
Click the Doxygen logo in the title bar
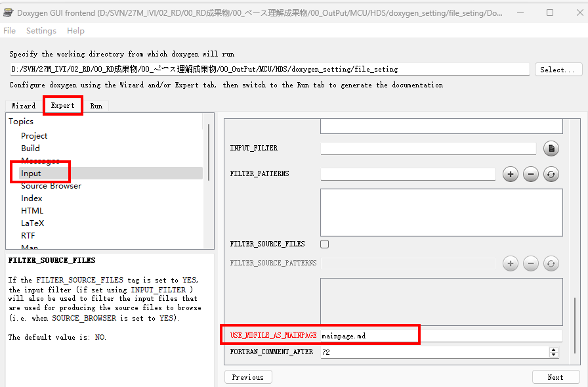tap(7, 12)
